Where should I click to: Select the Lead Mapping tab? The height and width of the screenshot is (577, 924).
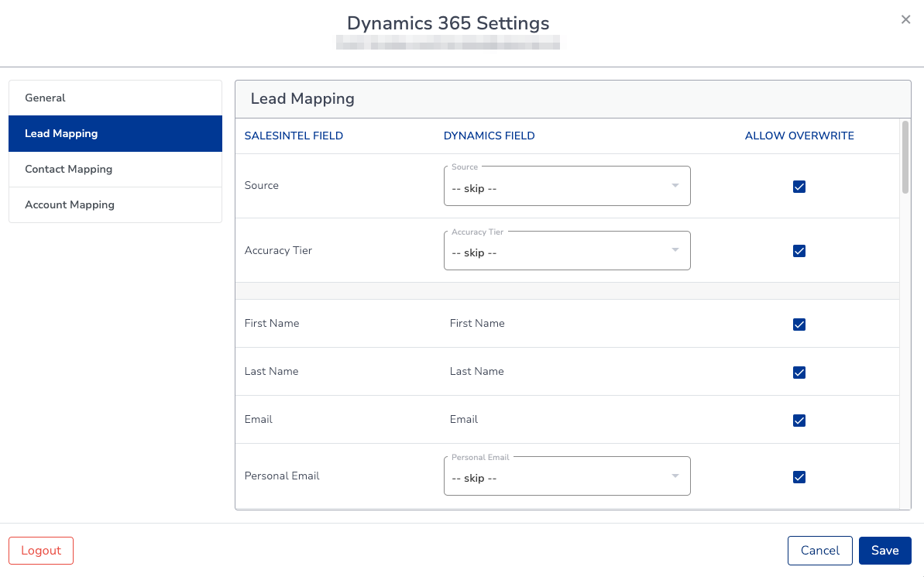[x=115, y=134]
